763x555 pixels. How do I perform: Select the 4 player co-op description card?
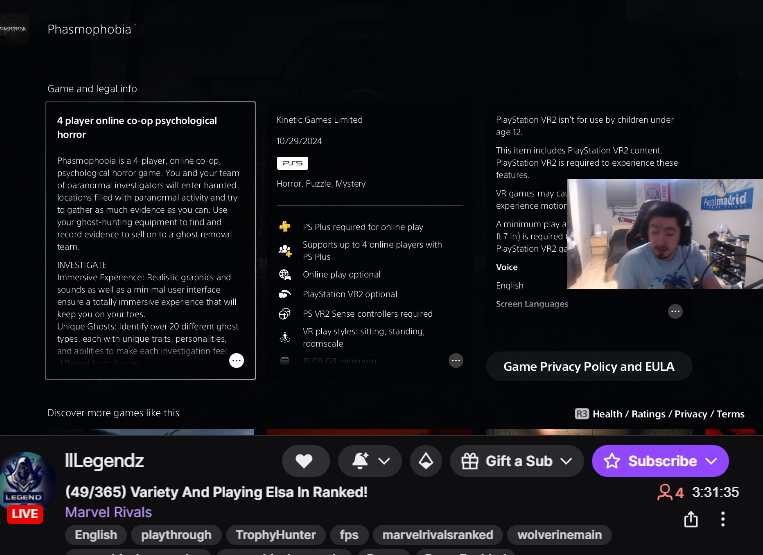click(x=150, y=240)
